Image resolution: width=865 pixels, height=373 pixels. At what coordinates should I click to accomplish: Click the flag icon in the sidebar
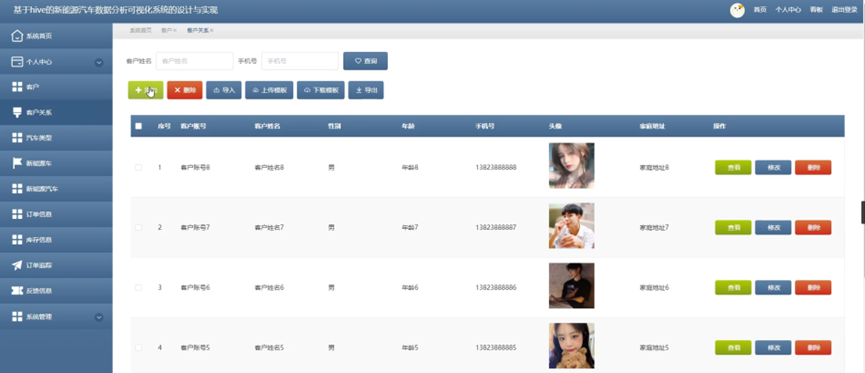pos(17,163)
